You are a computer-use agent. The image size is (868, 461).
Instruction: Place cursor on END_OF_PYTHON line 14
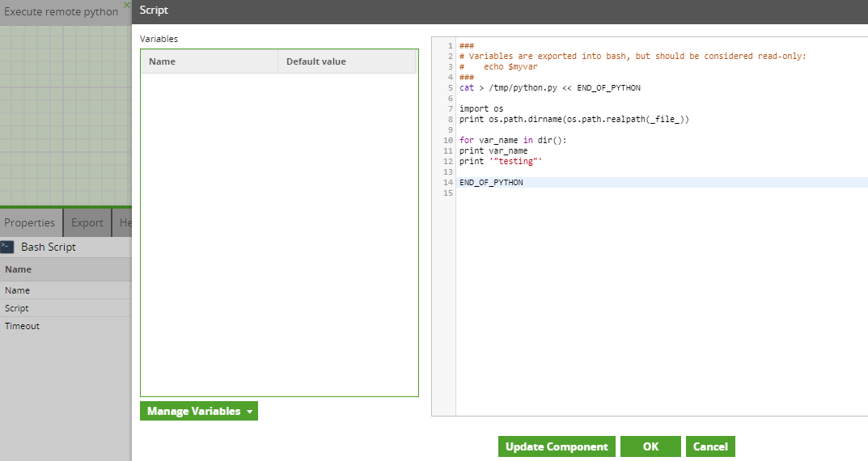coord(491,183)
